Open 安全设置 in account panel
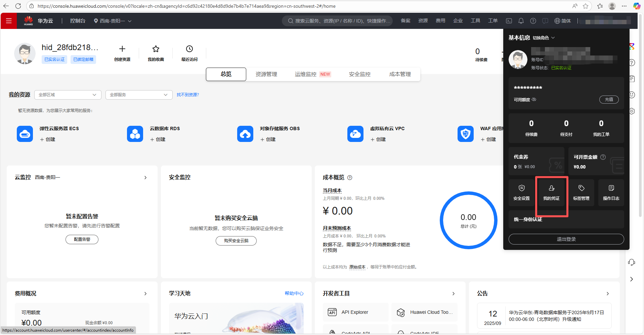644x335 pixels. click(521, 192)
